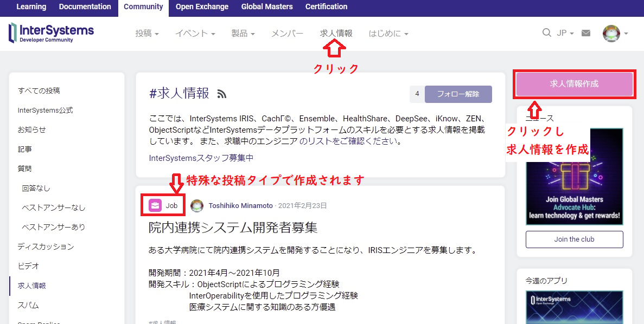Select ディスカッション in the left sidebar
This screenshot has height=324, width=644.
46,247
